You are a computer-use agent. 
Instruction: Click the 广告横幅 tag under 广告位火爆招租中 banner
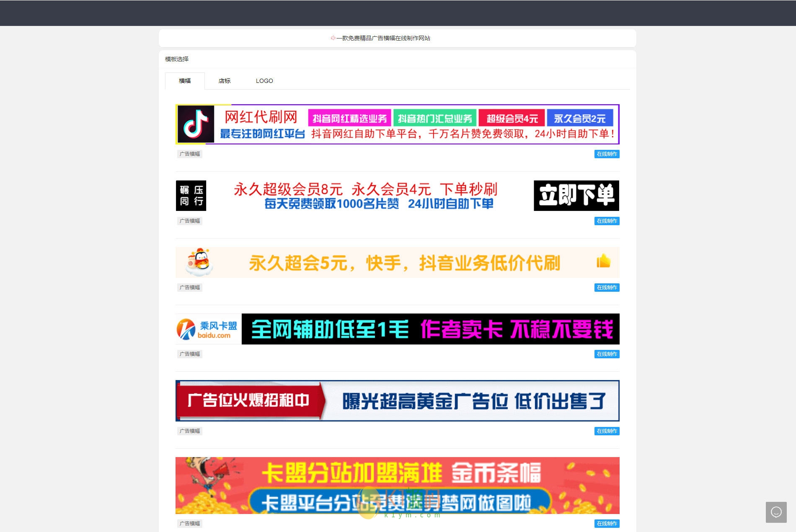[x=190, y=431]
